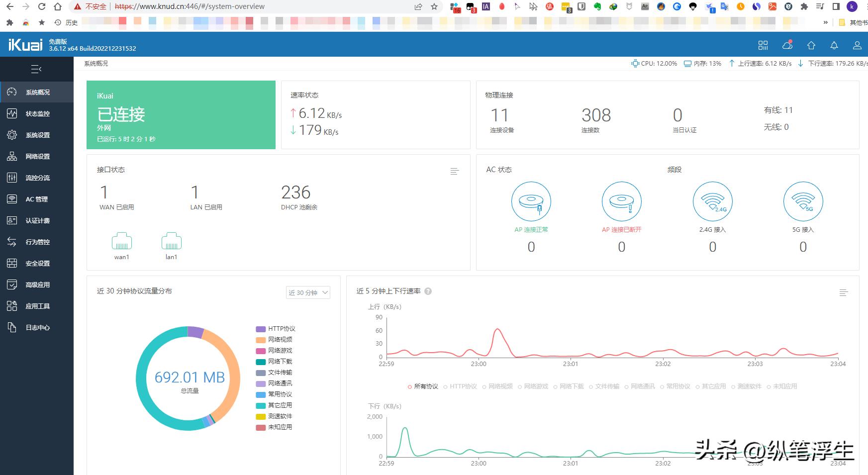Image resolution: width=868 pixels, height=475 pixels.
Task: Collapse the sidebar with the hamburger icon
Action: click(36, 69)
